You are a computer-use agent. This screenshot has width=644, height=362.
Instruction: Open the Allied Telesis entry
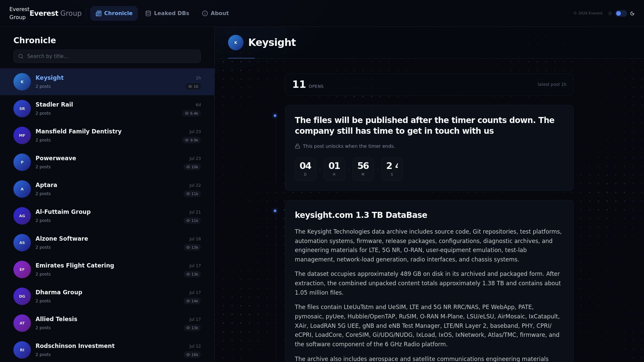pyautogui.click(x=107, y=323)
